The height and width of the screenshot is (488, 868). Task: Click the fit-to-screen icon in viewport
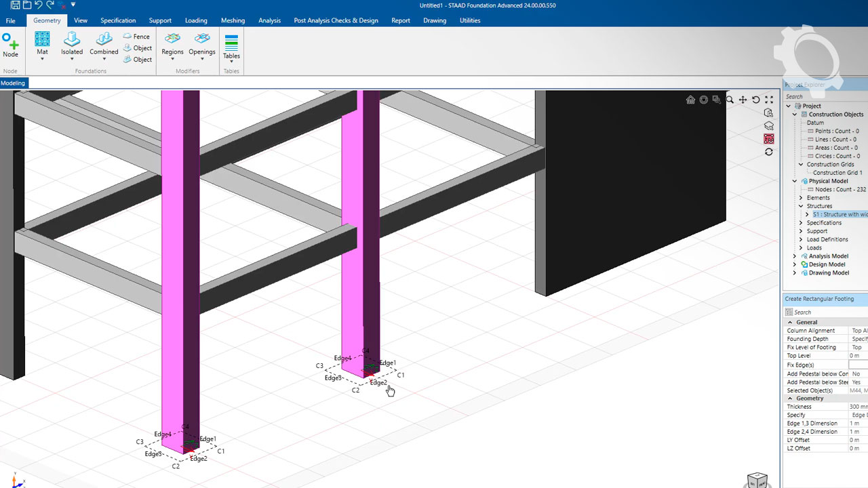(769, 100)
